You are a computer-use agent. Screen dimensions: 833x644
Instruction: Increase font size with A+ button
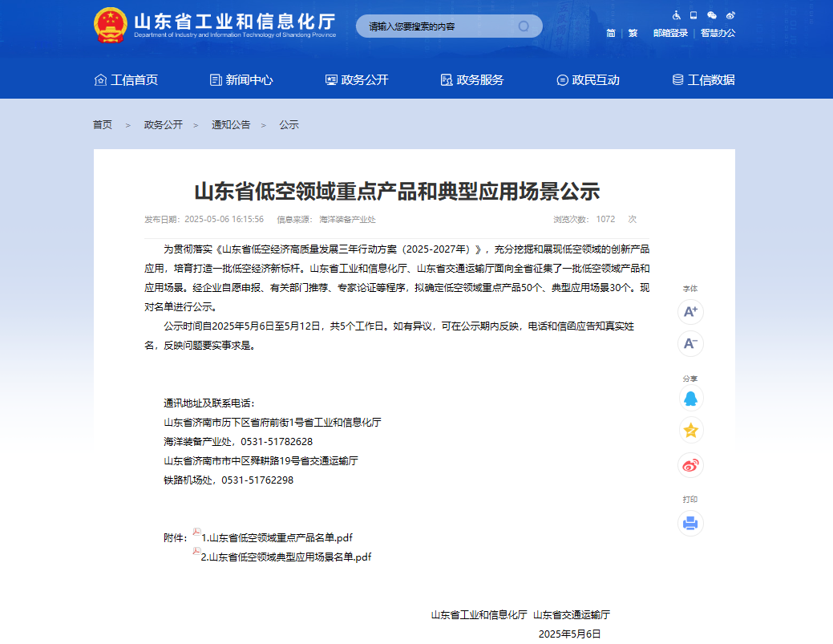(690, 312)
